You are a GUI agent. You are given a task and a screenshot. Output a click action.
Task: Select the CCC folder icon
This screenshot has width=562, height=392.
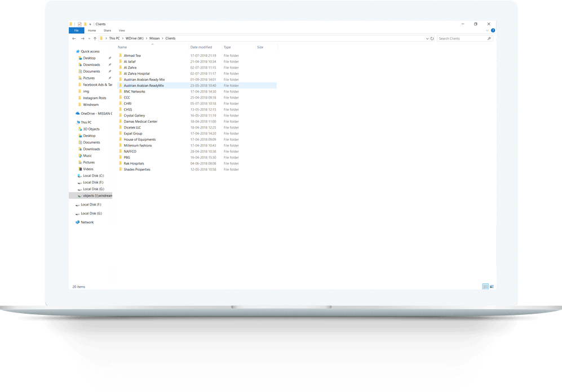pos(121,97)
